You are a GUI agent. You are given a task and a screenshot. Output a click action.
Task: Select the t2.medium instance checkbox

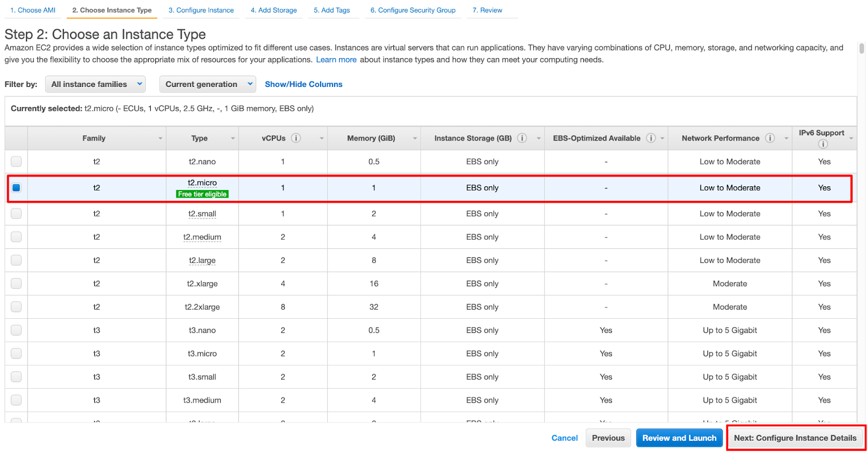pos(16,237)
